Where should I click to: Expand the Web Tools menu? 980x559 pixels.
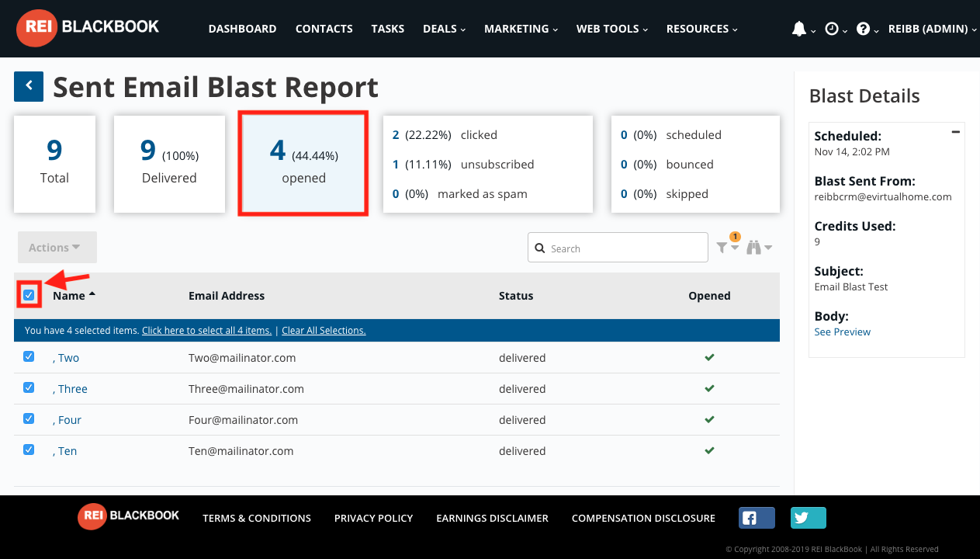coord(611,29)
